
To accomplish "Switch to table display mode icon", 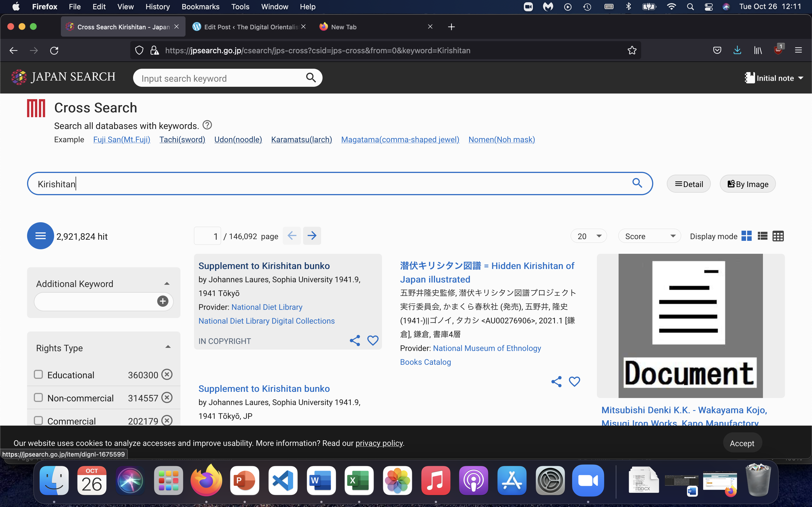I will coord(778,236).
